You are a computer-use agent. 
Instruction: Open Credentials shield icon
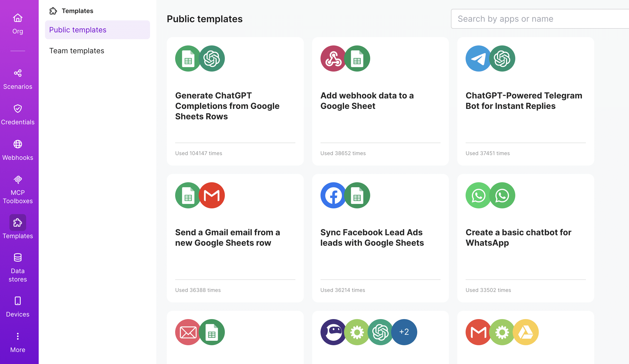pyautogui.click(x=18, y=109)
